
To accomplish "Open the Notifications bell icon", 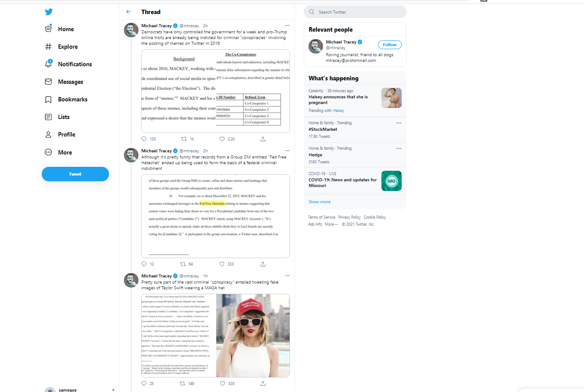I will (49, 64).
